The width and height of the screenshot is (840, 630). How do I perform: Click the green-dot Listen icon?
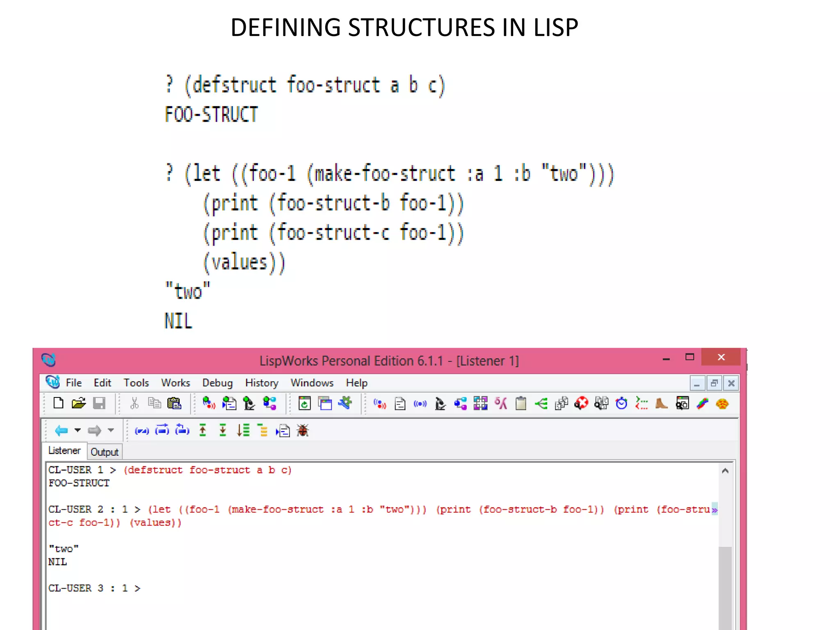click(x=209, y=404)
